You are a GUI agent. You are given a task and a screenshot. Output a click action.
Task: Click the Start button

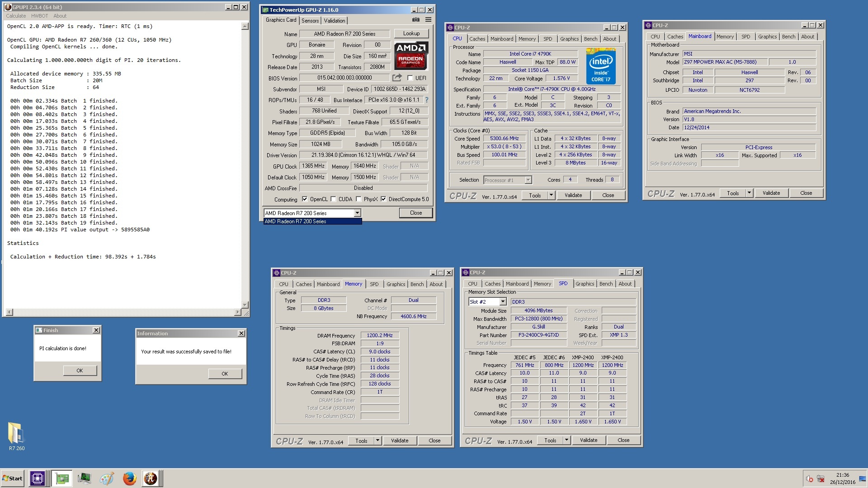click(x=13, y=478)
